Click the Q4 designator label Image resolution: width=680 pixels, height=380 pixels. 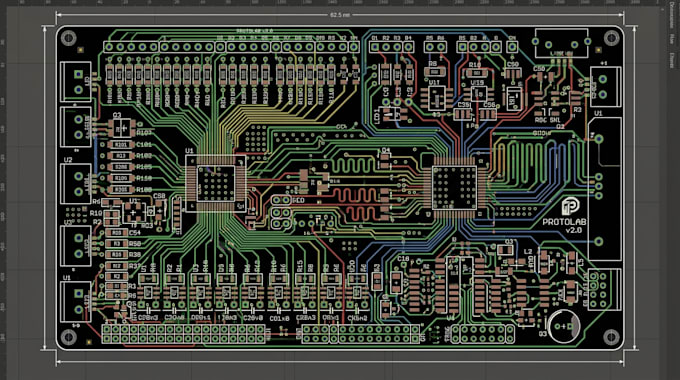[x=386, y=150]
